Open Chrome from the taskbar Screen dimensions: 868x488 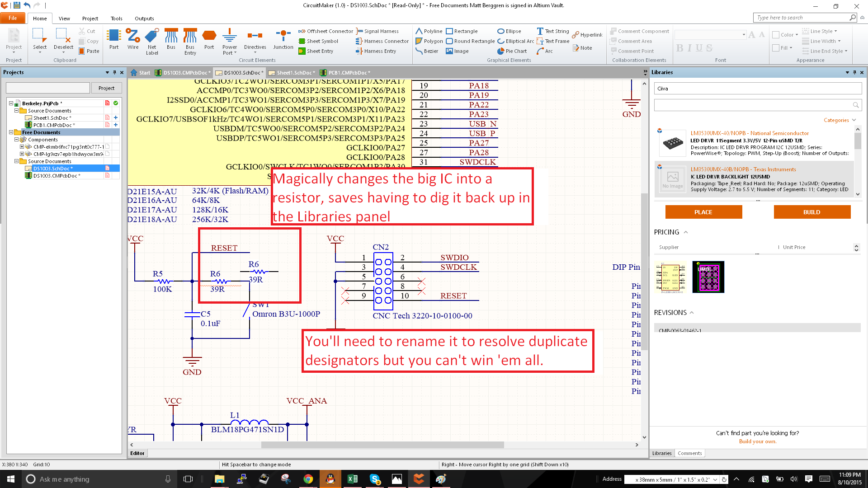click(308, 479)
